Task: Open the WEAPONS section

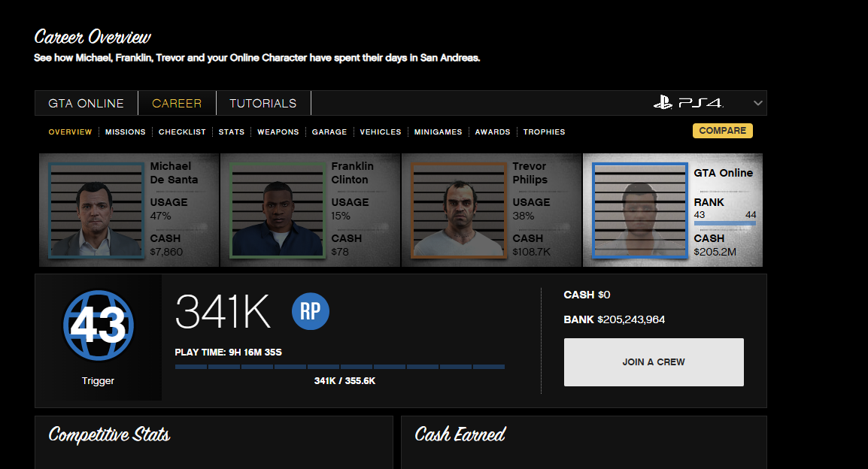Action: pos(278,132)
